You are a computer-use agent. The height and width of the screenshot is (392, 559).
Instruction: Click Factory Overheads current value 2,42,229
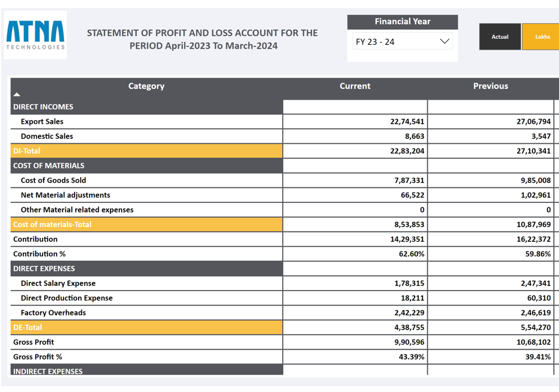click(409, 312)
